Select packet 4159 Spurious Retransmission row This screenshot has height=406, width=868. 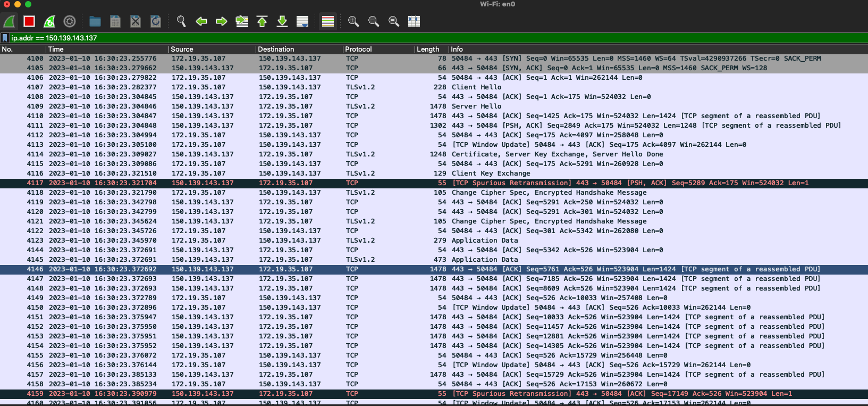[x=434, y=394]
